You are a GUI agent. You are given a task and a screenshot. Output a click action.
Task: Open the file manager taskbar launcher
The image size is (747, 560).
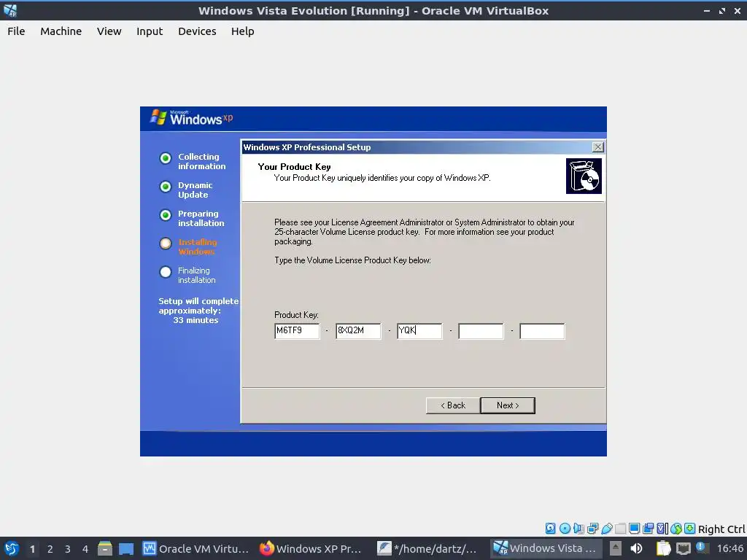click(105, 548)
